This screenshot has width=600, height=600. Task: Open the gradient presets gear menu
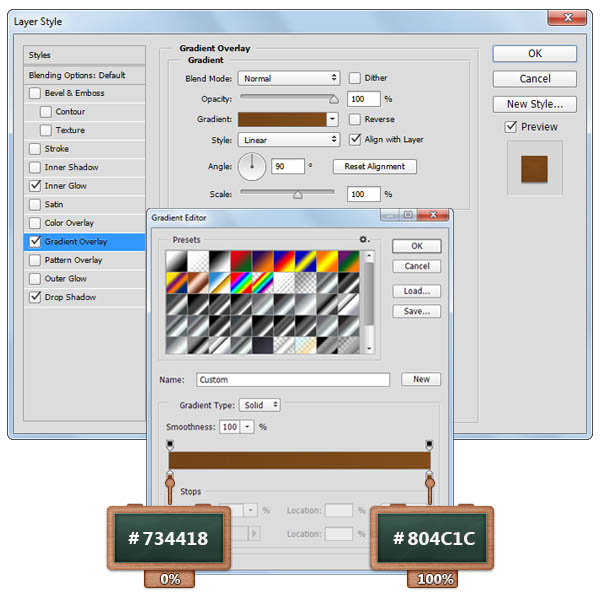365,240
